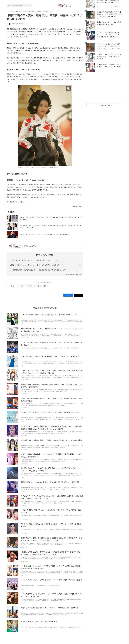The height and width of the screenshot is (644, 129).
Task: Open related article about チャン・ヒビン女優イ・ソヨン
Action: pos(45,260)
